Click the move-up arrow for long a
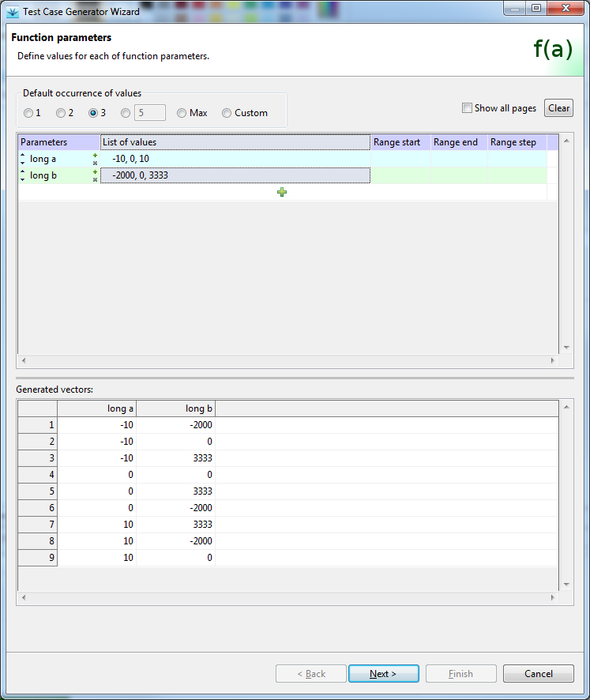 tap(22, 155)
